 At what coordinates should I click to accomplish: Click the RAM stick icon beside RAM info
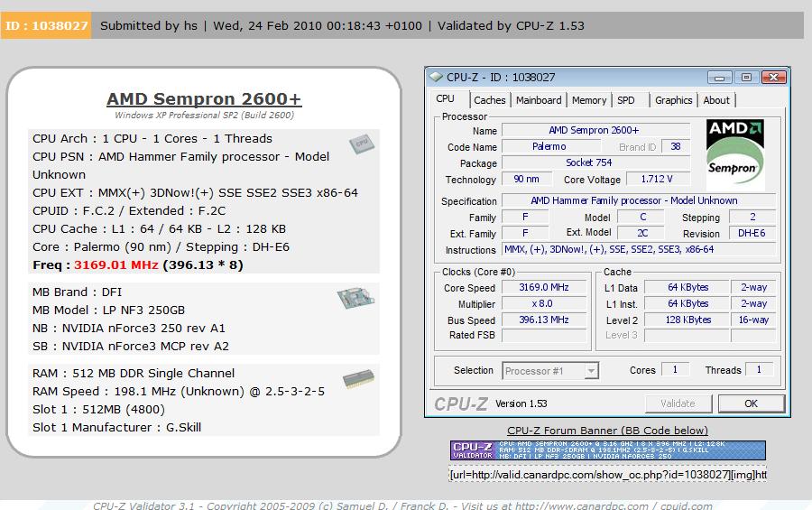[x=358, y=379]
